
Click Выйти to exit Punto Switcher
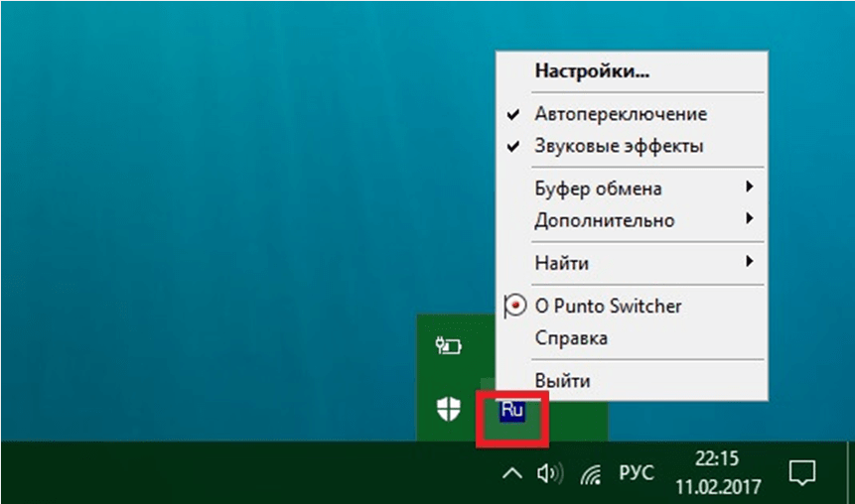click(562, 381)
